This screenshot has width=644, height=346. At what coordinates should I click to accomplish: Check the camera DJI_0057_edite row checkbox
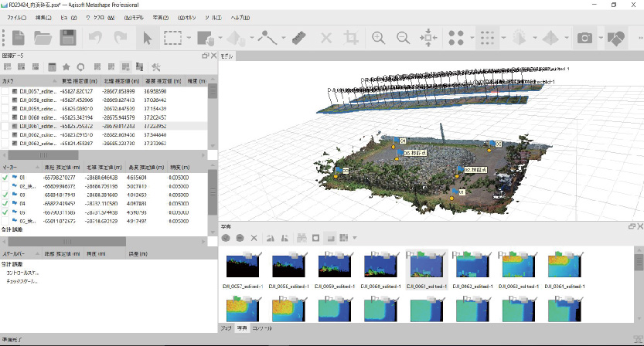(5, 91)
